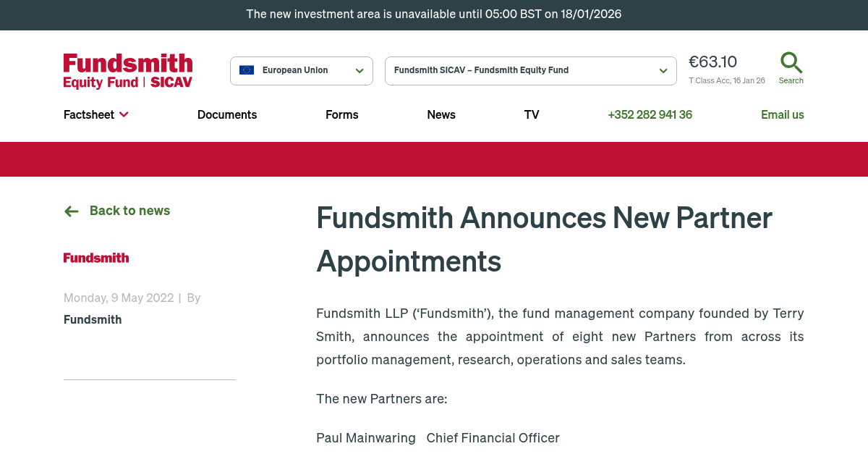Expand the Factsheet menu
This screenshot has height=454, width=868.
pyautogui.click(x=88, y=114)
